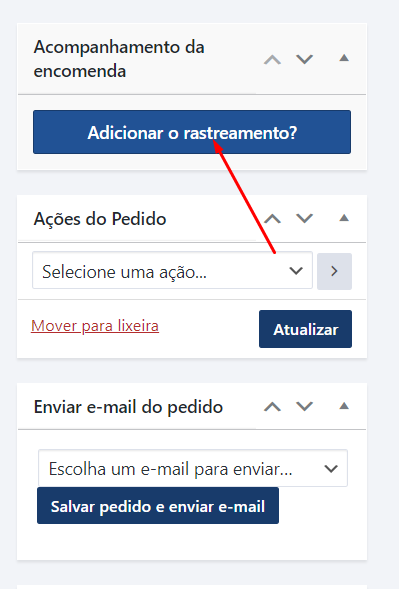Click the Enviar e-mail do pedido heading
Viewport: 399px width, 589px height.
[128, 407]
